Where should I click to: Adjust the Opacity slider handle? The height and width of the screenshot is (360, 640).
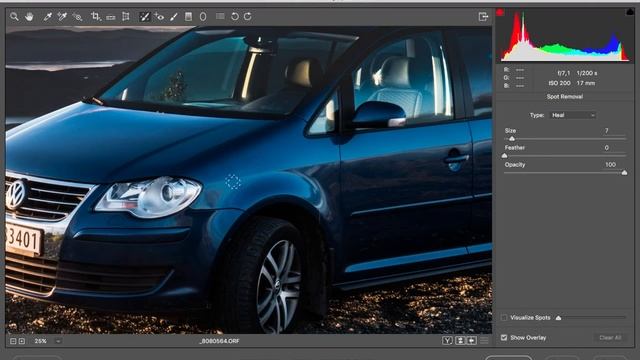pyautogui.click(x=624, y=173)
